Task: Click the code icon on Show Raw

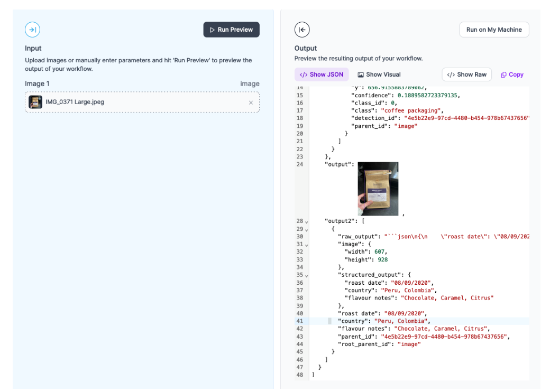Action: pos(451,75)
